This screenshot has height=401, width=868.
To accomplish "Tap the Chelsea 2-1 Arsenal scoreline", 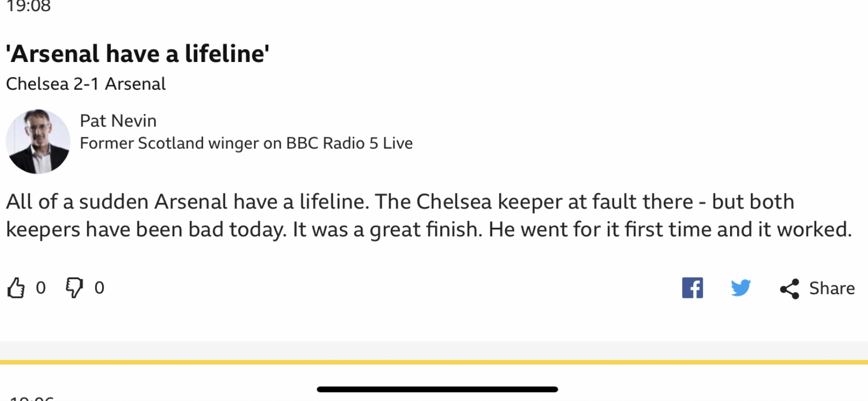I will 86,84.
